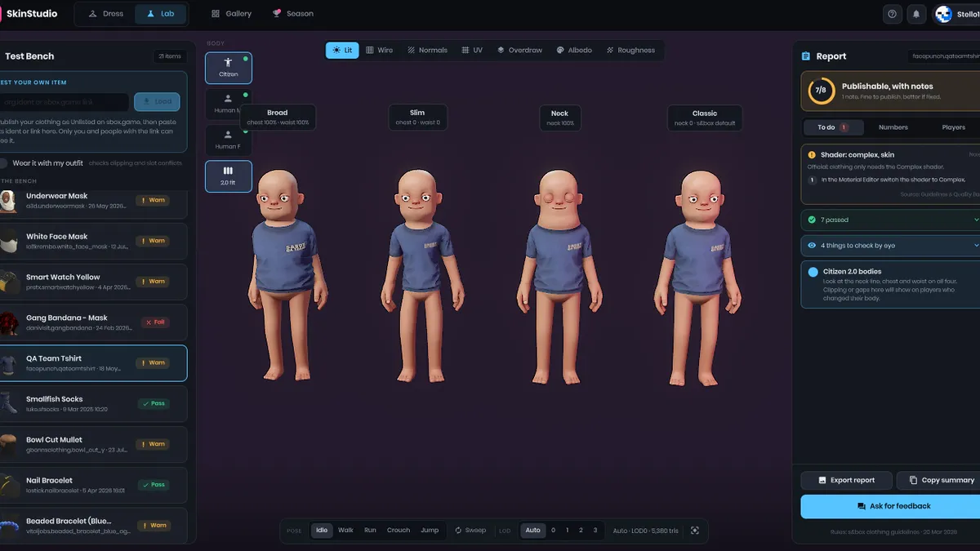Viewport: 980px width, 551px height.
Task: Toggle the 2.0 fit body view
Action: point(229,176)
